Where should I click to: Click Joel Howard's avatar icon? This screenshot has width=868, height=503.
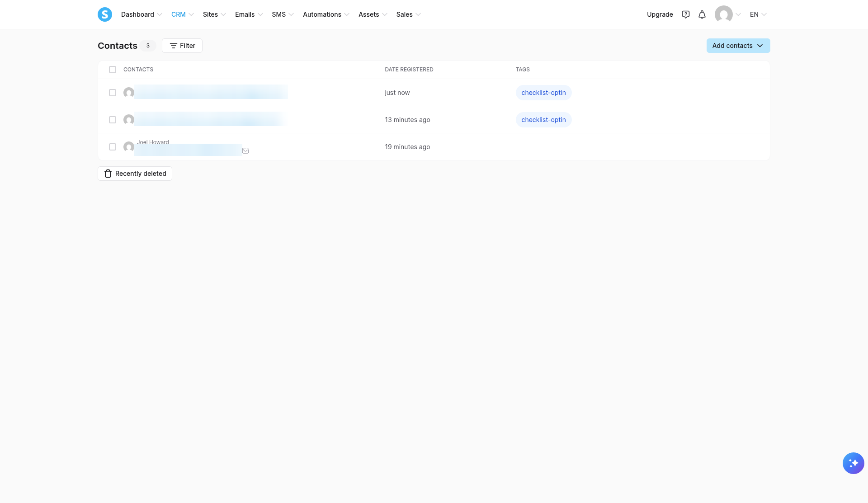(x=129, y=147)
